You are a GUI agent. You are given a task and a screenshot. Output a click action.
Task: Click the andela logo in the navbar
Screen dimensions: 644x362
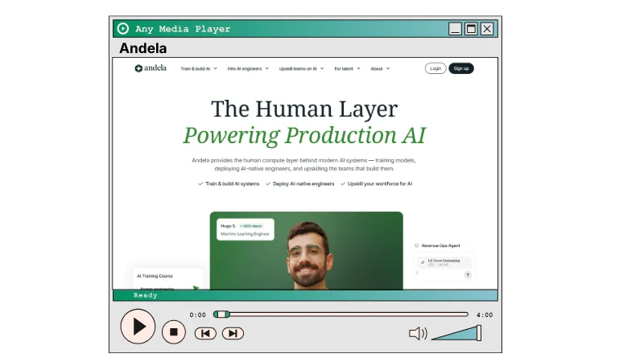click(151, 68)
